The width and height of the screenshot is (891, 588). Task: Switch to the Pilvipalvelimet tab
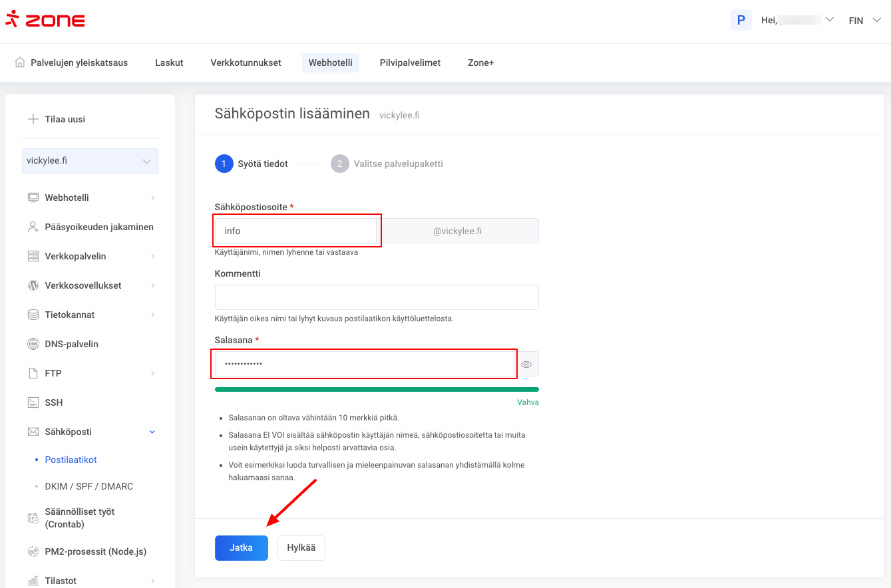point(410,63)
